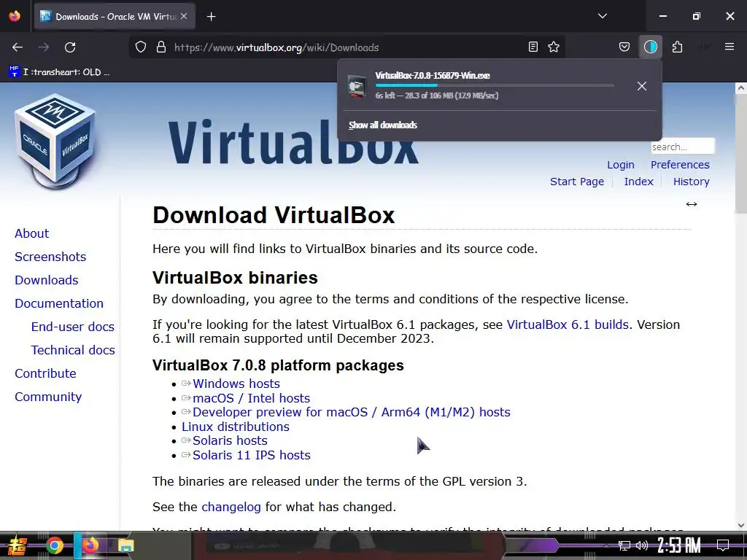Screen dimensions: 747x560
Task: Open About in the sidebar
Action: (x=31, y=233)
